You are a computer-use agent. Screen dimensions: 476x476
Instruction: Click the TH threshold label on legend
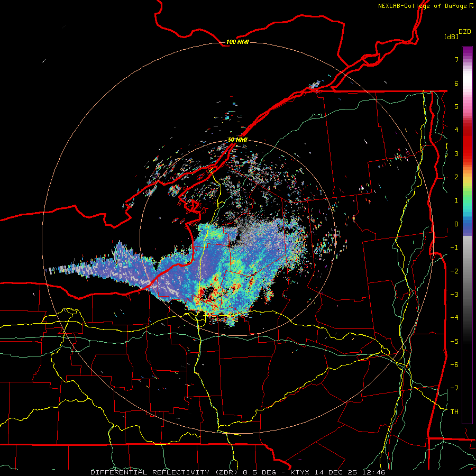click(454, 412)
